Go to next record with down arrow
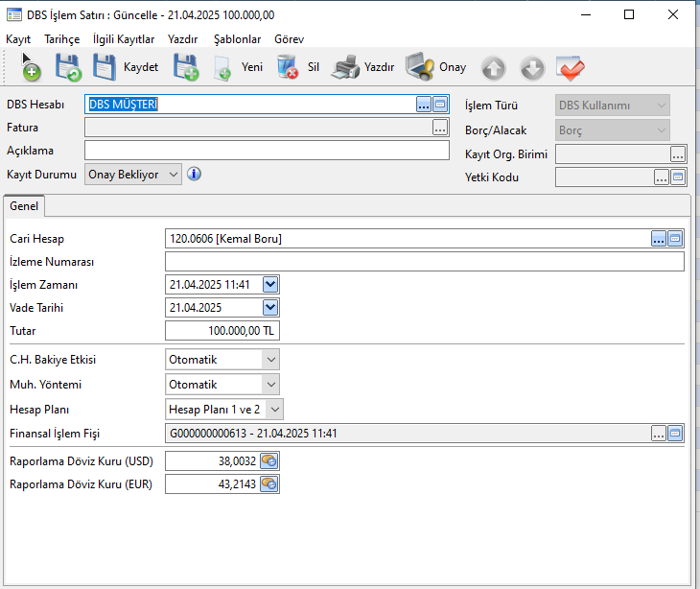Viewport: 700px width, 589px height. 532,68
